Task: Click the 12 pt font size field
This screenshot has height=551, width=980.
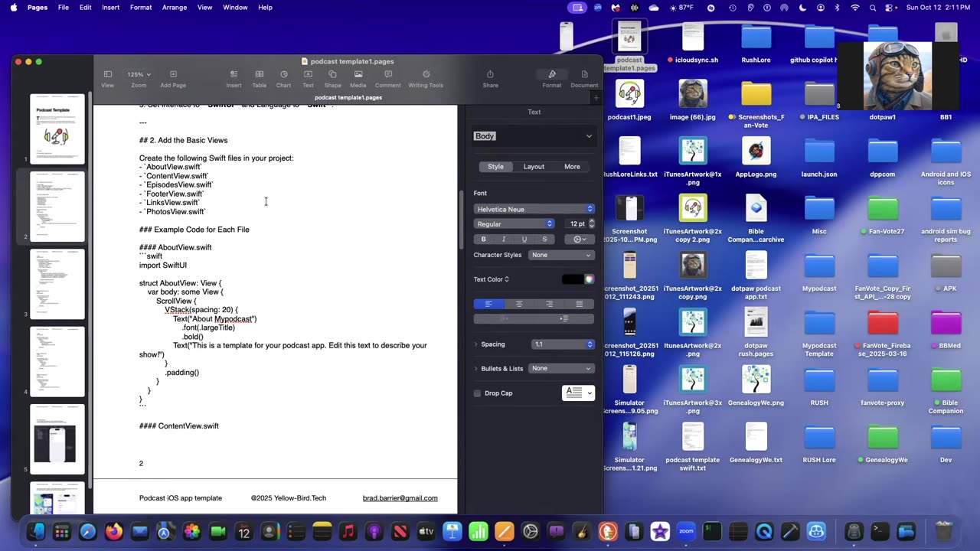Action: pyautogui.click(x=577, y=223)
